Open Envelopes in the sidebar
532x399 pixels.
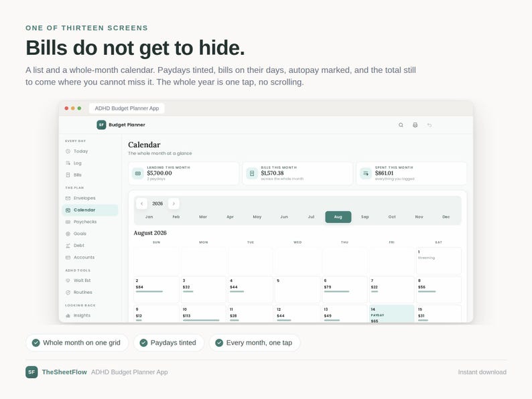click(x=90, y=198)
